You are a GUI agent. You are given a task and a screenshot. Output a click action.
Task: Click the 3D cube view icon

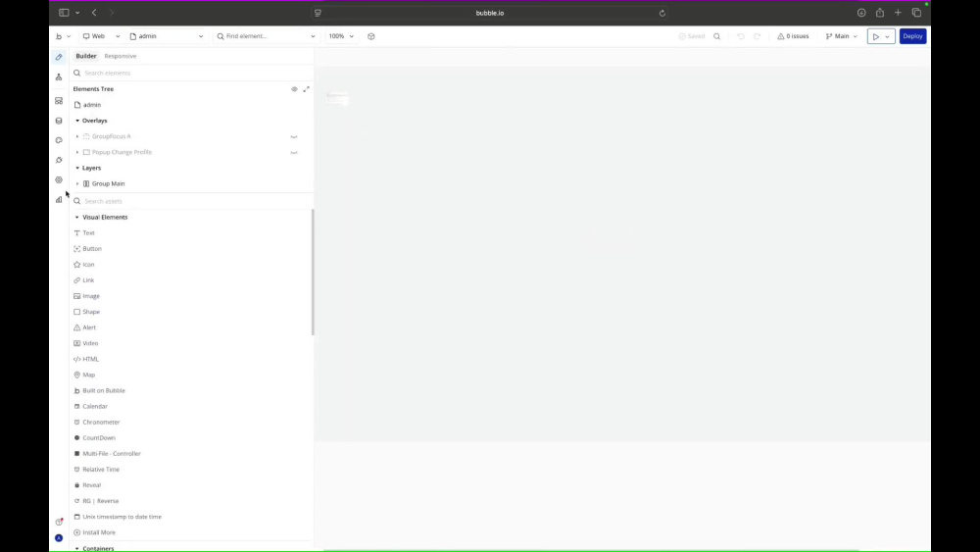pos(371,36)
